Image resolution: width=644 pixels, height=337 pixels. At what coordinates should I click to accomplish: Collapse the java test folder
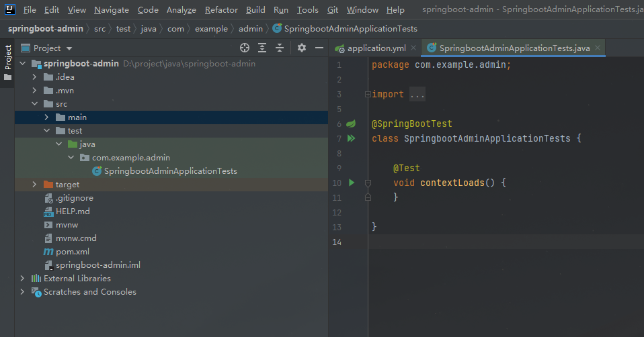[x=58, y=144]
